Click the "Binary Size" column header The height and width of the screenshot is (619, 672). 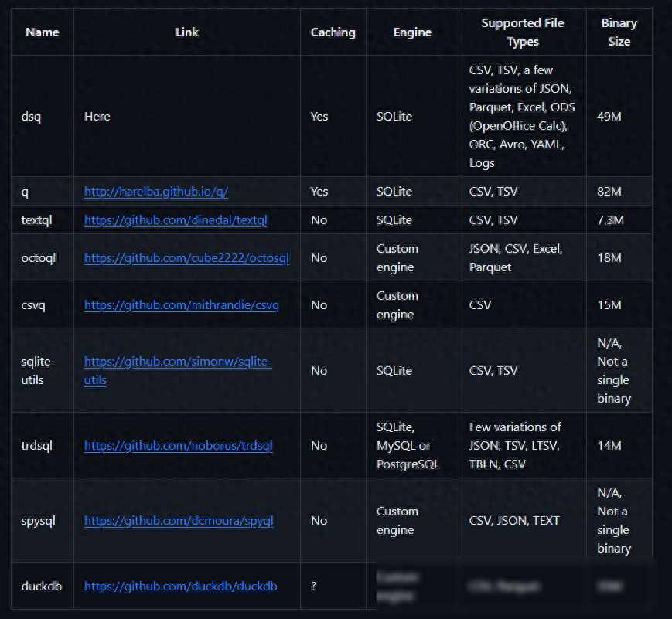coord(619,32)
